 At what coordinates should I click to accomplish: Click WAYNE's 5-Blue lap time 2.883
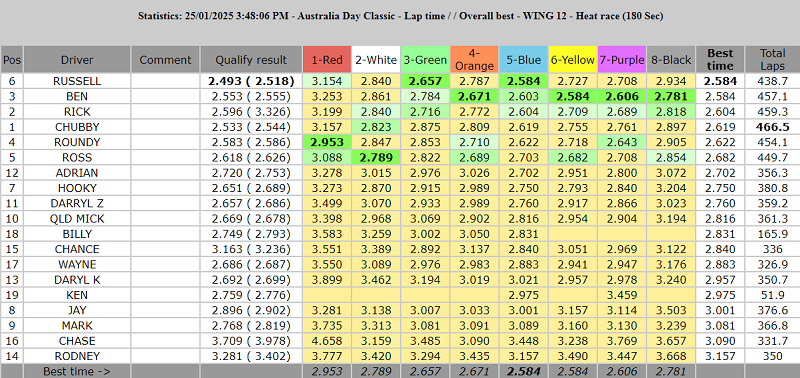tap(523, 265)
